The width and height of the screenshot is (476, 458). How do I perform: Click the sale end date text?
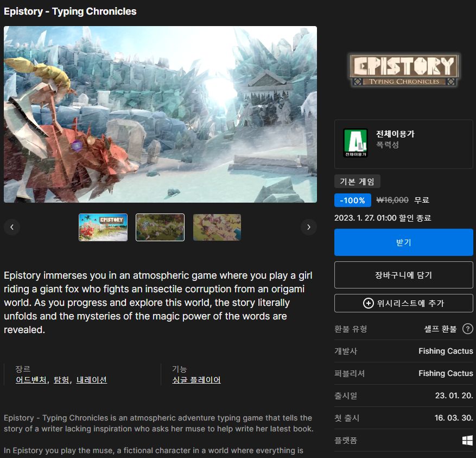(x=383, y=218)
